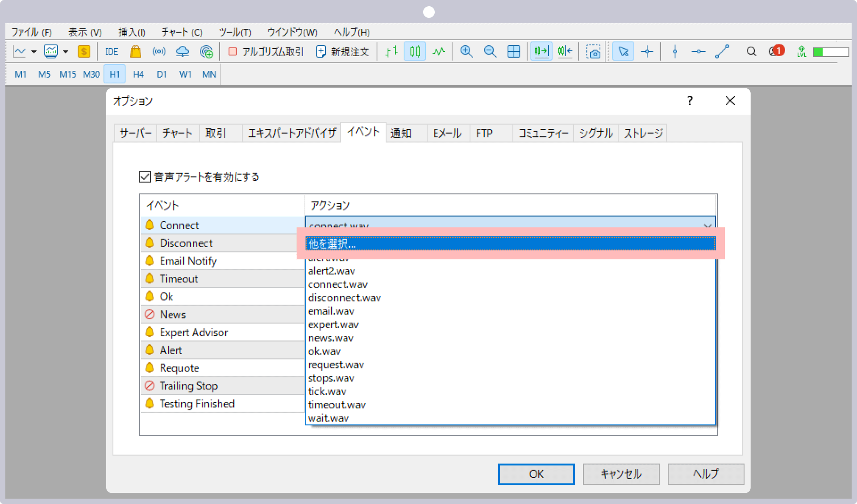
Task: Choose tick.wav from the list
Action: coord(510,392)
